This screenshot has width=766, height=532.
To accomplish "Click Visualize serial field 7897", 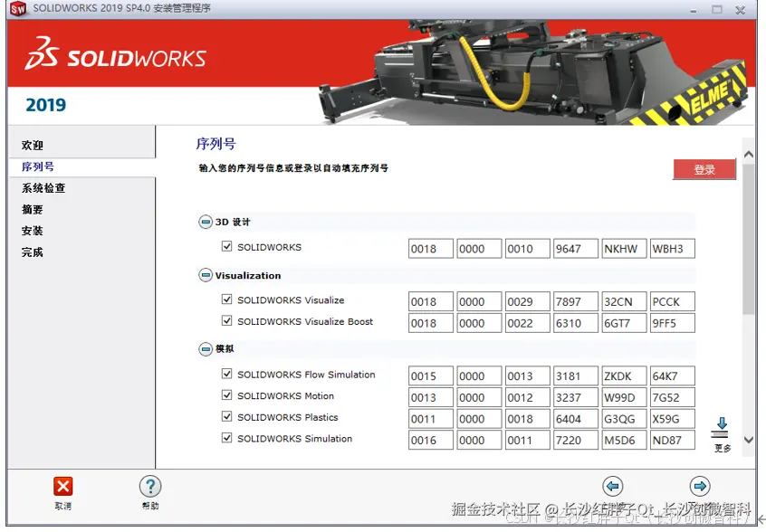I will pos(576,301).
